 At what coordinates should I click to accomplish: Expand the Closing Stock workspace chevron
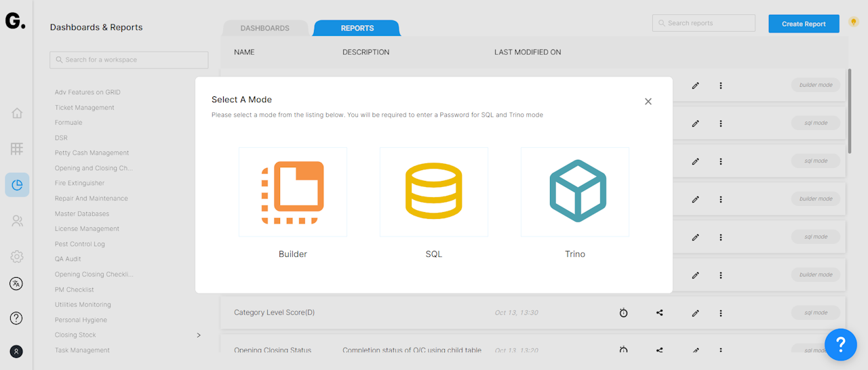(x=199, y=335)
